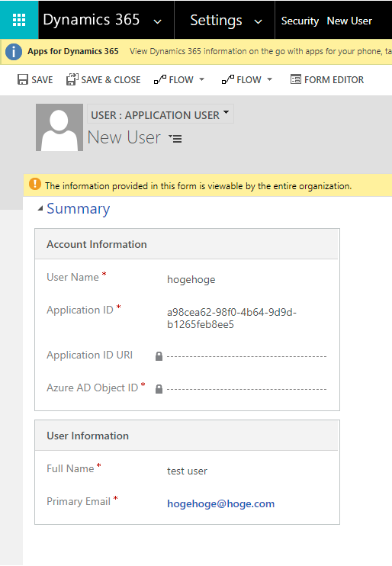Click the Form Editor icon
The image size is (392, 566).
pyautogui.click(x=296, y=79)
